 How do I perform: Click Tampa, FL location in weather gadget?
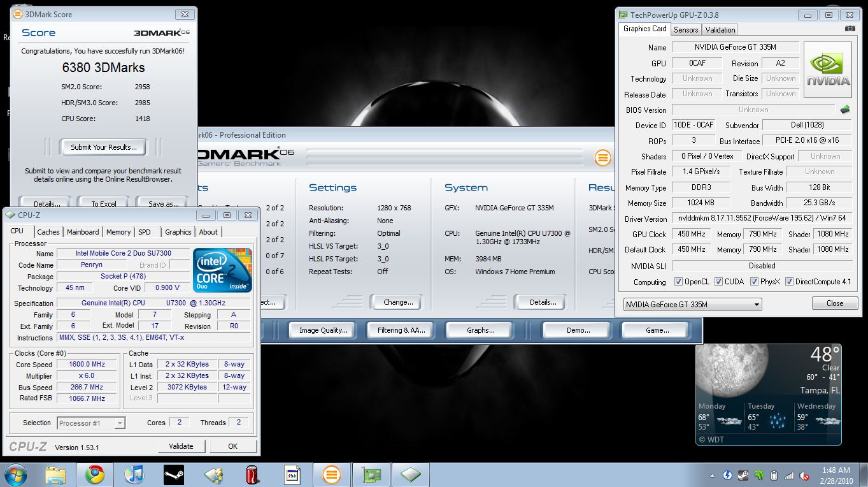pyautogui.click(x=820, y=390)
